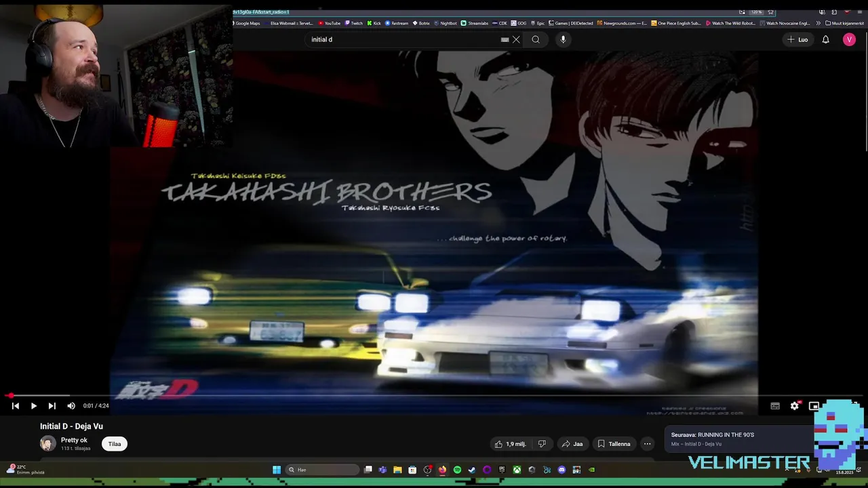Open the account avatar menu
The width and height of the screenshot is (868, 488).
pyautogui.click(x=849, y=39)
